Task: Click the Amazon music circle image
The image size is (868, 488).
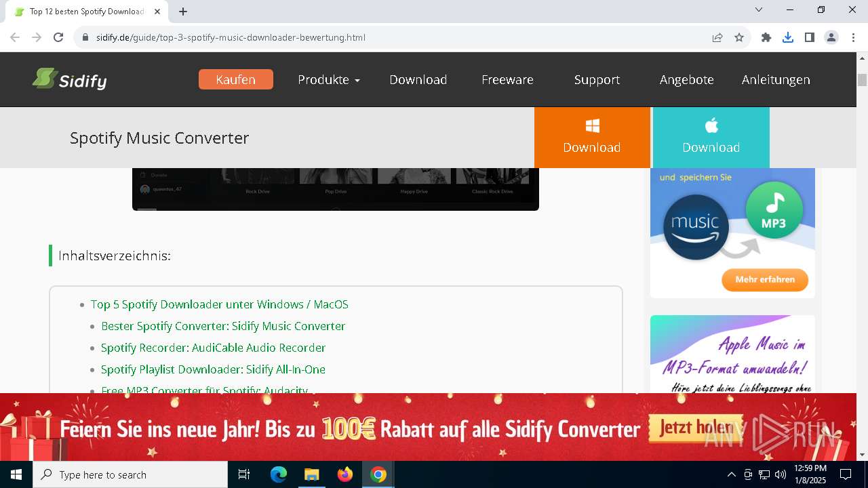Action: (x=696, y=227)
